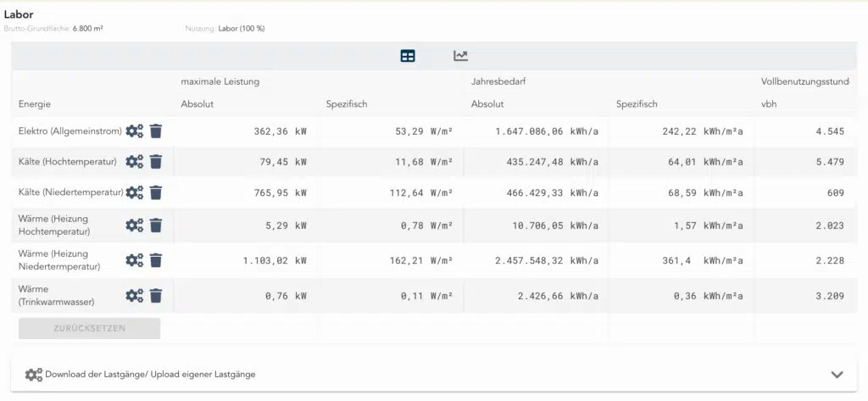Delete the Kälte (Niedertemperatur) row
Image resolution: width=868 pixels, height=401 pixels.
click(156, 192)
